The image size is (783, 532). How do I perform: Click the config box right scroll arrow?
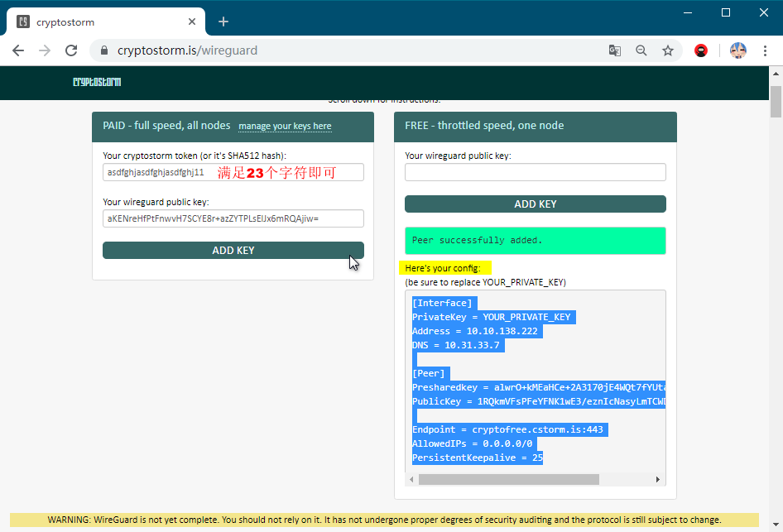[658, 480]
